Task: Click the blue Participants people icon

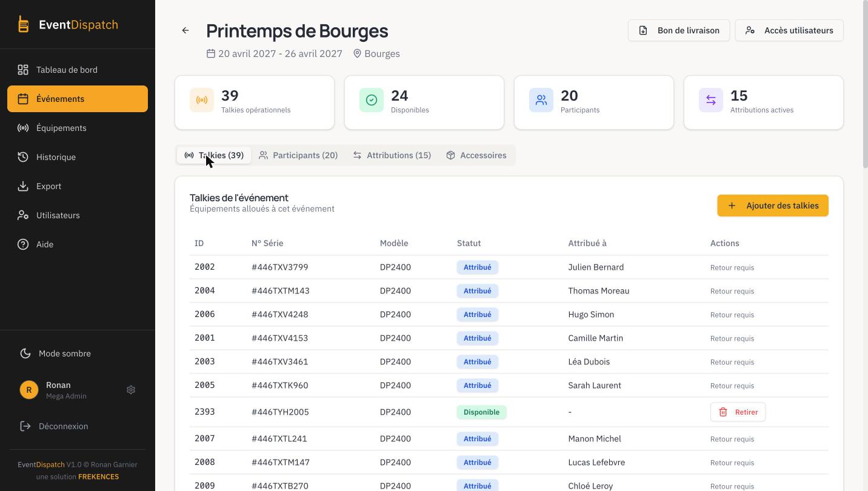Action: pyautogui.click(x=541, y=100)
